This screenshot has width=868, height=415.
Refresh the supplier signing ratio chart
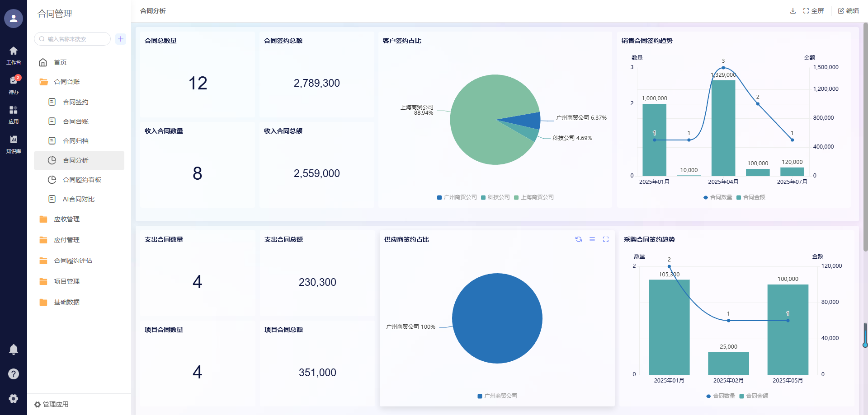coord(578,239)
